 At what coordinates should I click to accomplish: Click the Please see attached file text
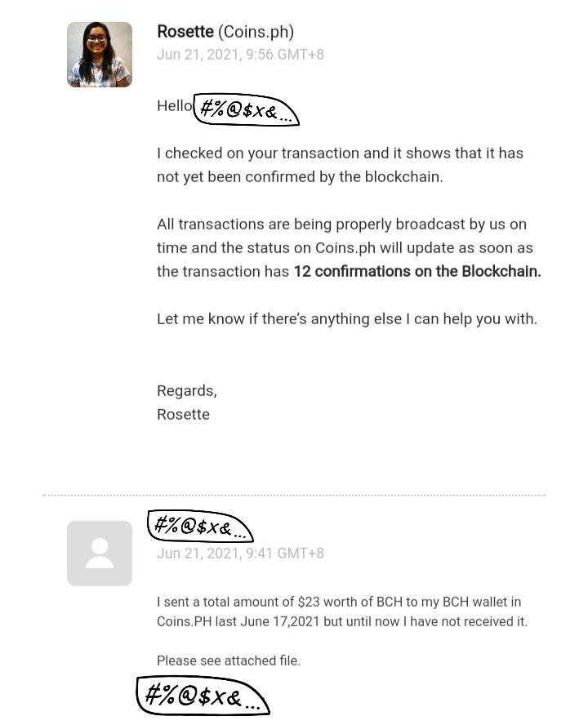(229, 661)
